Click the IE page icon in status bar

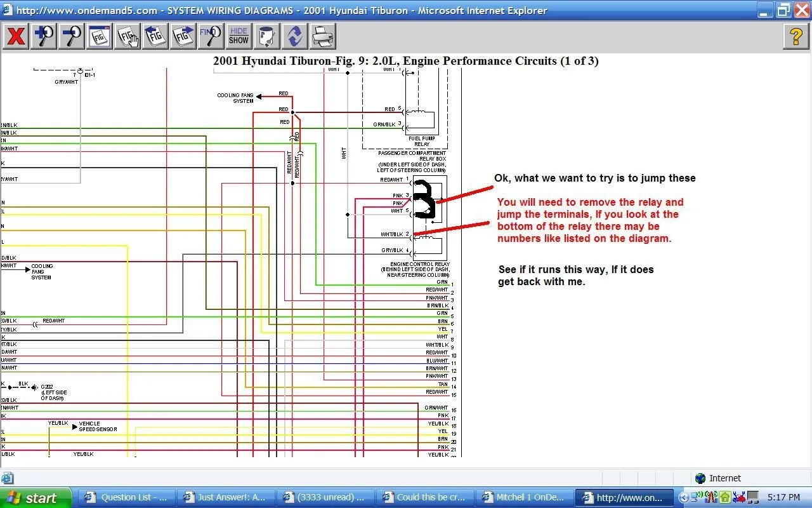click(7, 478)
